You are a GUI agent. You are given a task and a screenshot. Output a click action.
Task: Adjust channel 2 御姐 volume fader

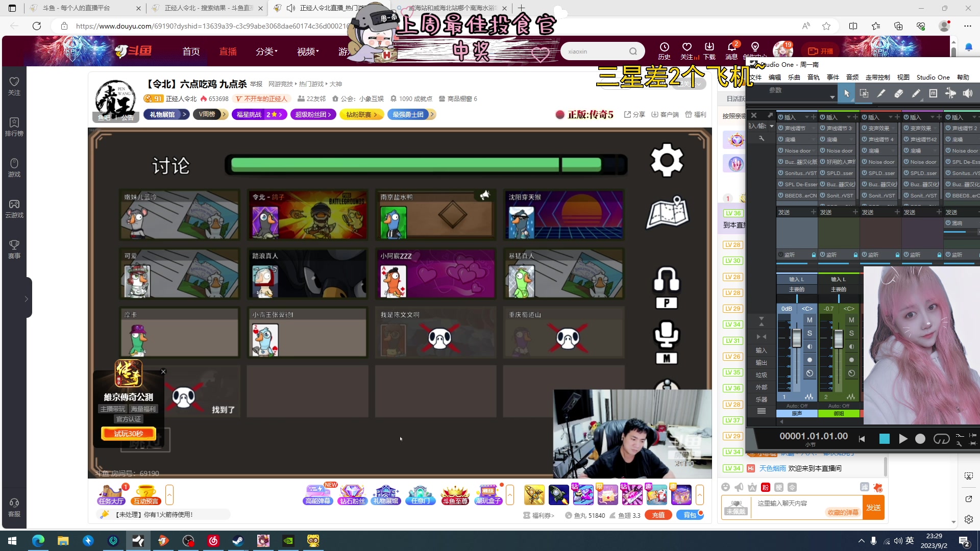coord(839,339)
